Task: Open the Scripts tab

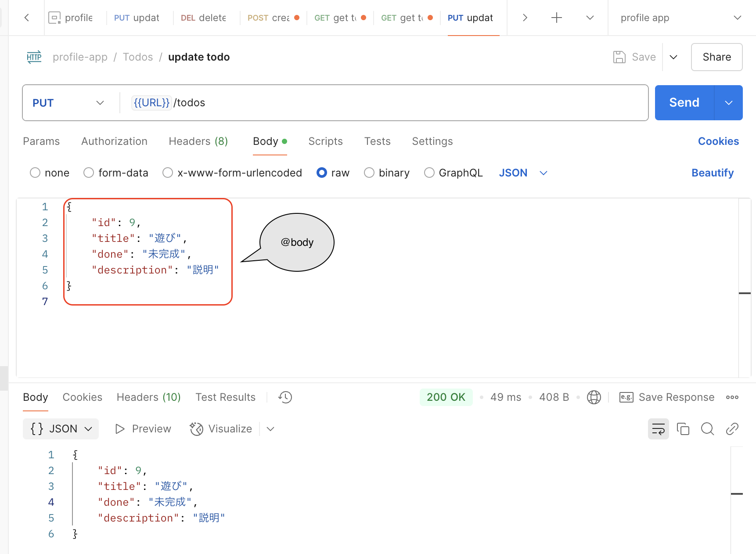Action: [325, 141]
